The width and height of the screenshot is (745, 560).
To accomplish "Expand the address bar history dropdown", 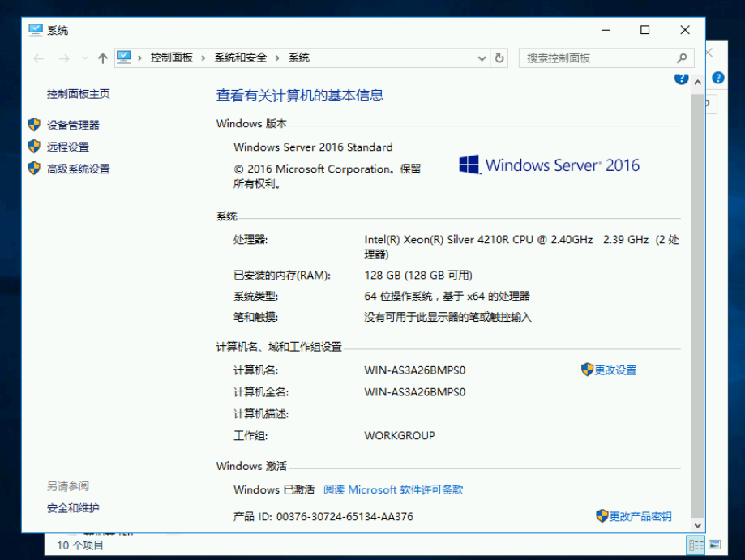I will tap(482, 58).
